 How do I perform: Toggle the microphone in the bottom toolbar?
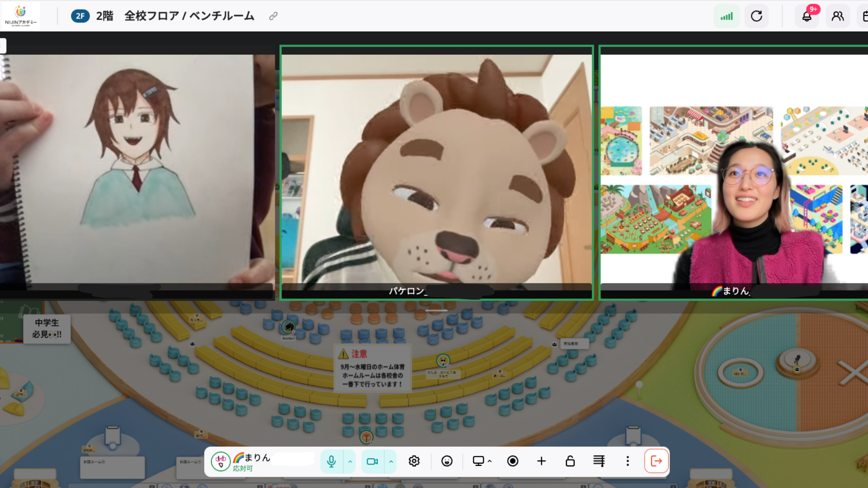click(x=331, y=461)
